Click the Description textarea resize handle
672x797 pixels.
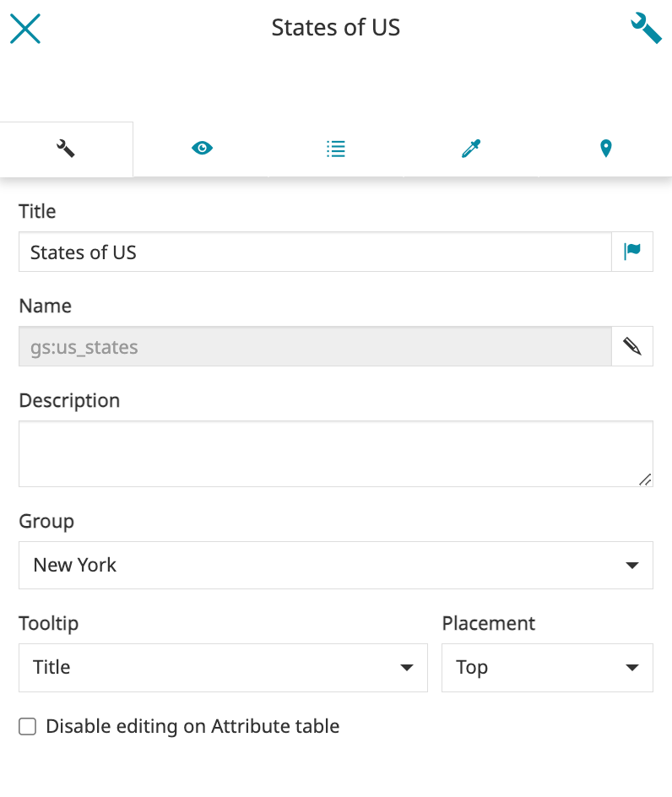pyautogui.click(x=645, y=480)
